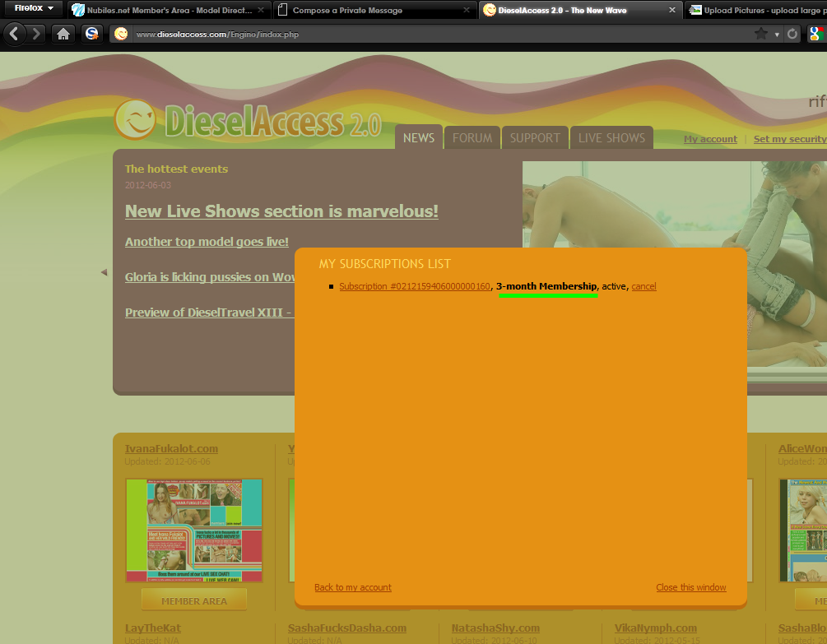Image resolution: width=827 pixels, height=644 pixels.
Task: Switch to Nubiles.net Member's Area tab
Action: [x=168, y=10]
